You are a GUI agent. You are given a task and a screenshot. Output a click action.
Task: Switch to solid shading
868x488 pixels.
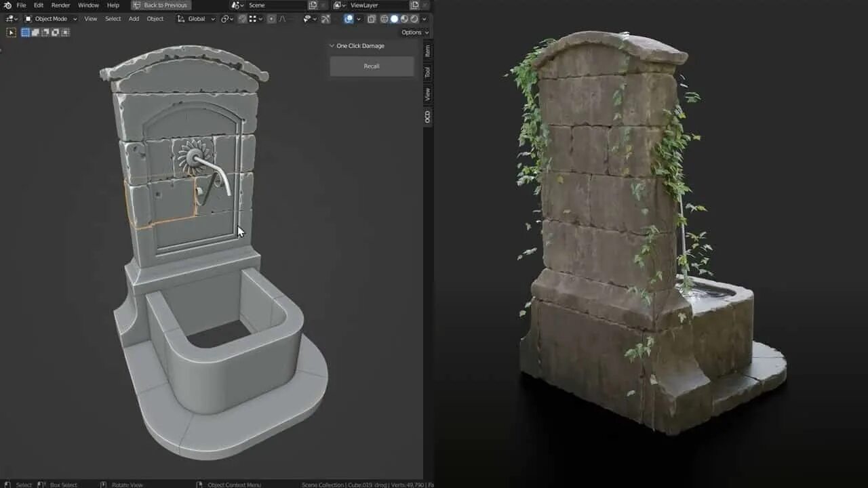[394, 18]
